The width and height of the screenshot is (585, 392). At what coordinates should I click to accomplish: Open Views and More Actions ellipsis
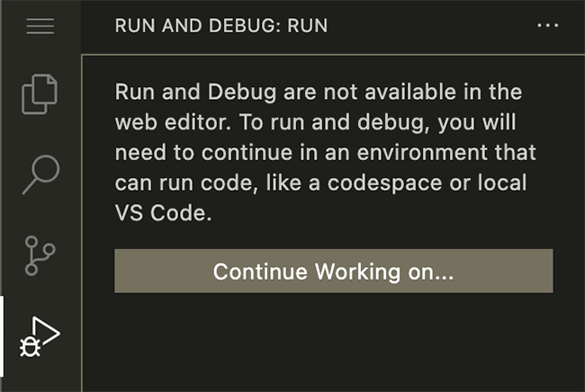coord(547,25)
